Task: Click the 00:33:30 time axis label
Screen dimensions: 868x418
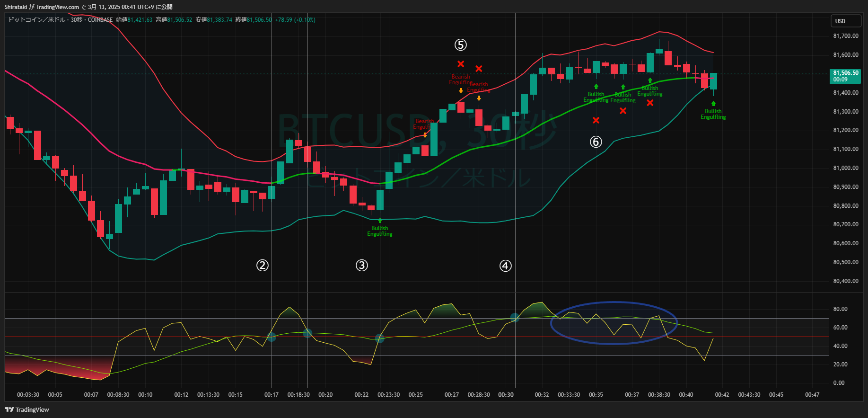Action: (569, 395)
